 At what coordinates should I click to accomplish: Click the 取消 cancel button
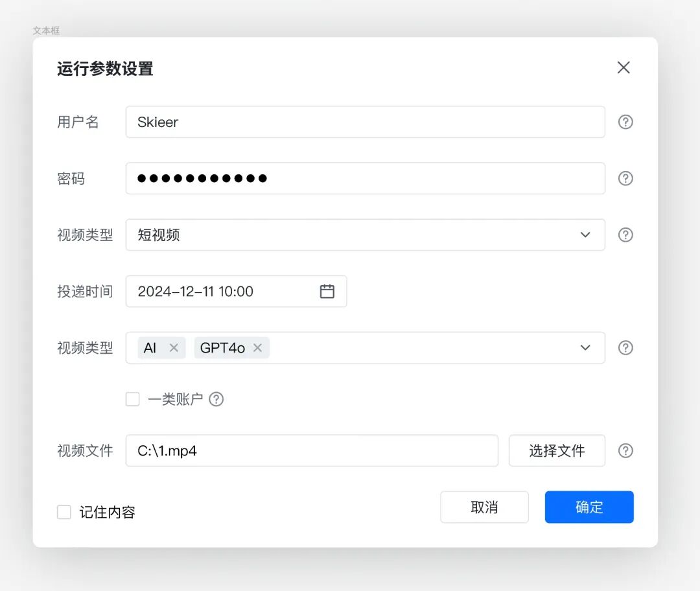[484, 507]
